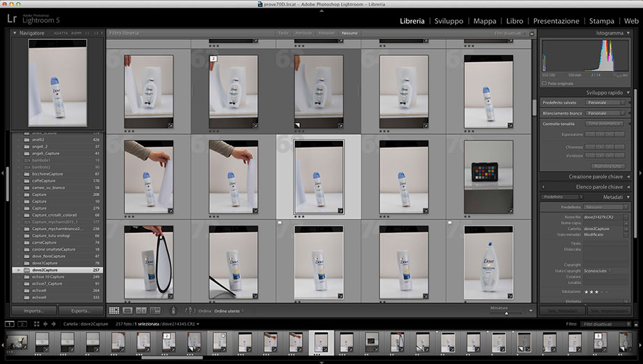
Task: Hide top module picker arrow
Action: pos(321,10)
